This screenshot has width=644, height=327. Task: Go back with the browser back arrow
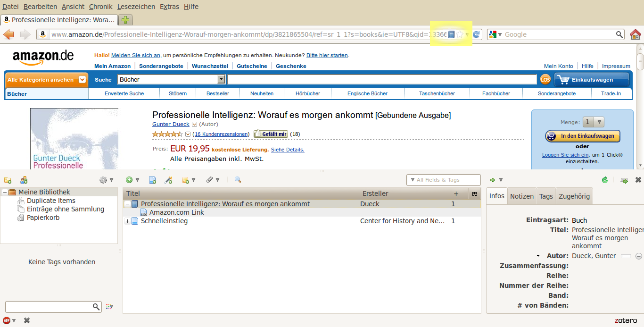[8, 34]
